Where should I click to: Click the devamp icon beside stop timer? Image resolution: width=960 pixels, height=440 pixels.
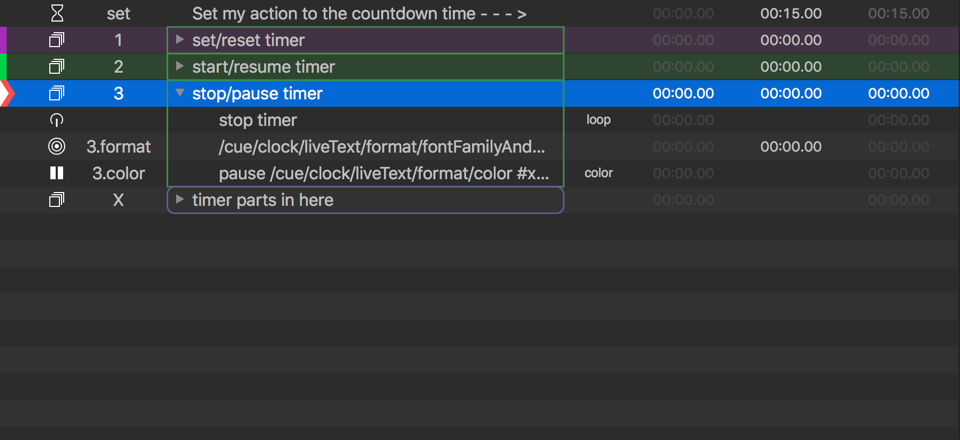(x=57, y=120)
